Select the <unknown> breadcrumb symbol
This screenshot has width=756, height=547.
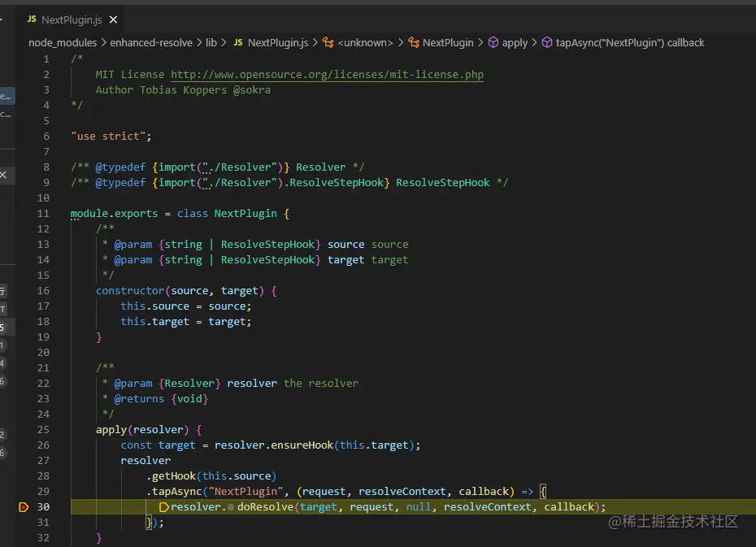[x=365, y=43]
